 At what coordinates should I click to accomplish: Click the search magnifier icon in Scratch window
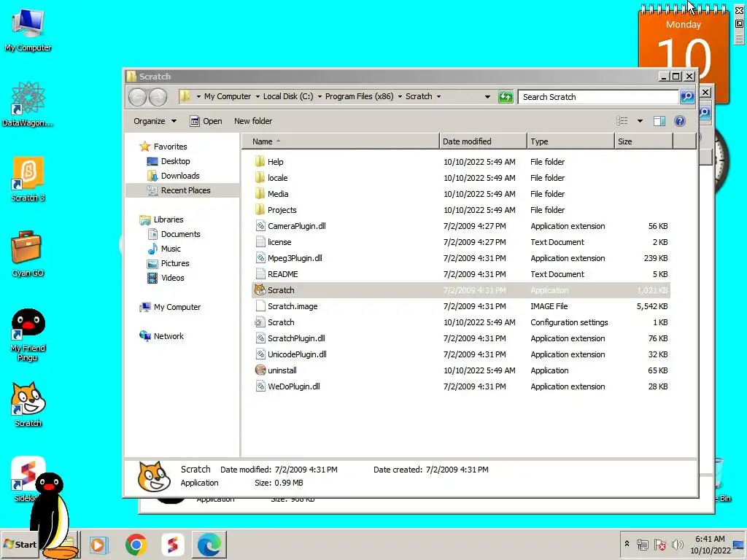pyautogui.click(x=687, y=97)
